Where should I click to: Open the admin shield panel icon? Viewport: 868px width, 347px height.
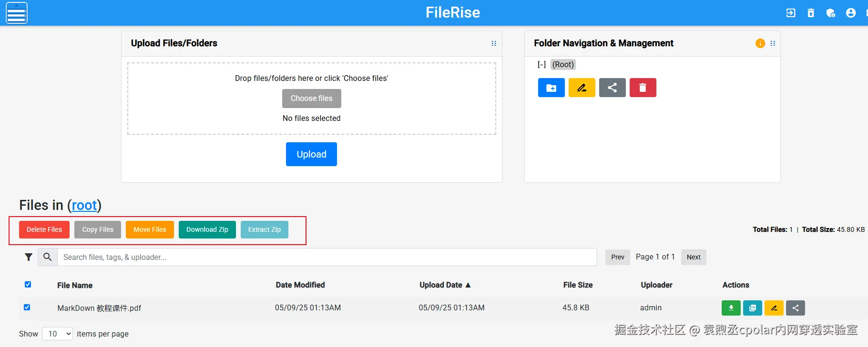point(831,13)
